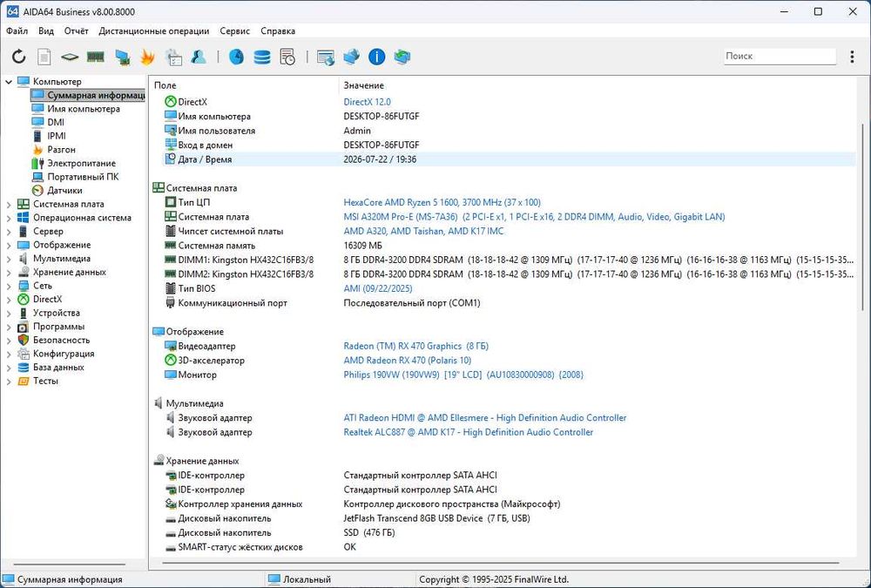Click in the Поиск search field
871x588 pixels.
point(780,56)
